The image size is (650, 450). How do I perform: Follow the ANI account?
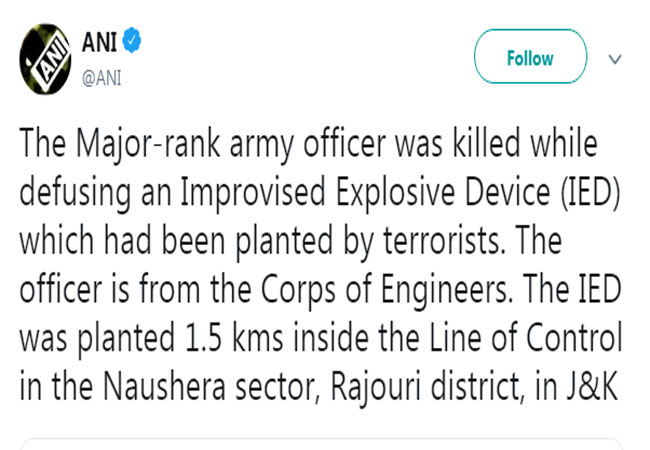pyautogui.click(x=530, y=57)
